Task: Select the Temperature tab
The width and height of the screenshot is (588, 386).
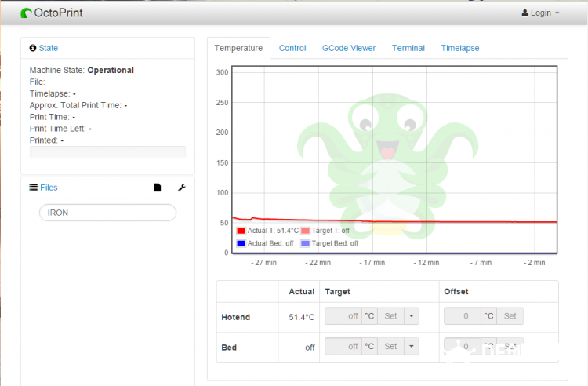Action: tap(238, 48)
